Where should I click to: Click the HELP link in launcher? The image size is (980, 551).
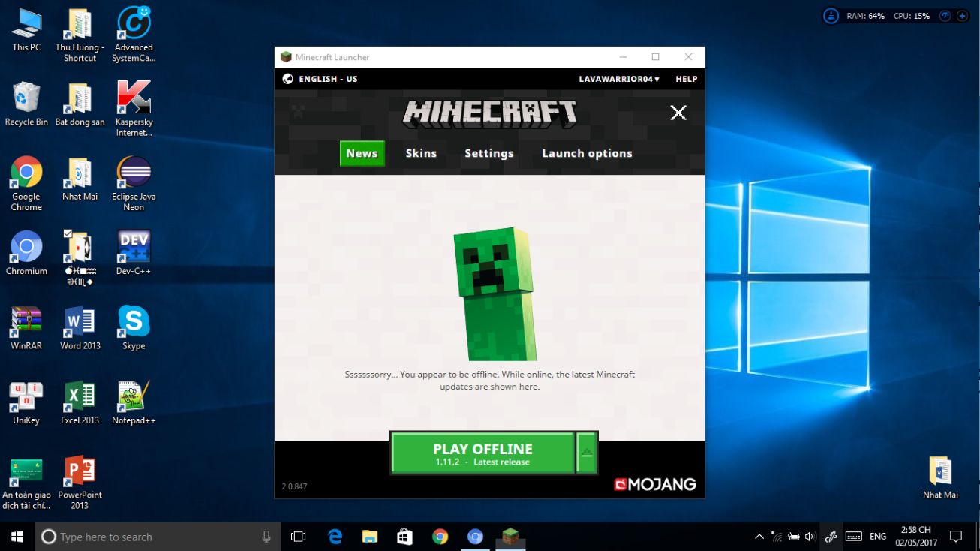point(687,79)
